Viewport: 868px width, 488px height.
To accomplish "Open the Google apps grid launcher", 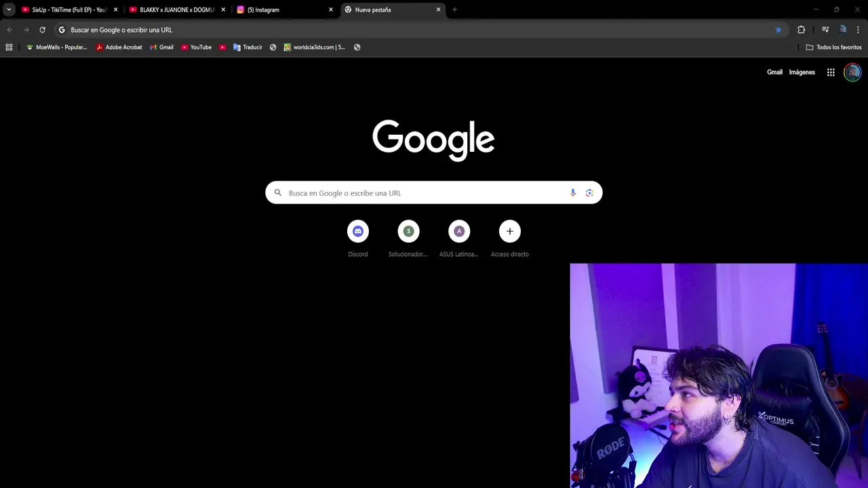I will (831, 72).
